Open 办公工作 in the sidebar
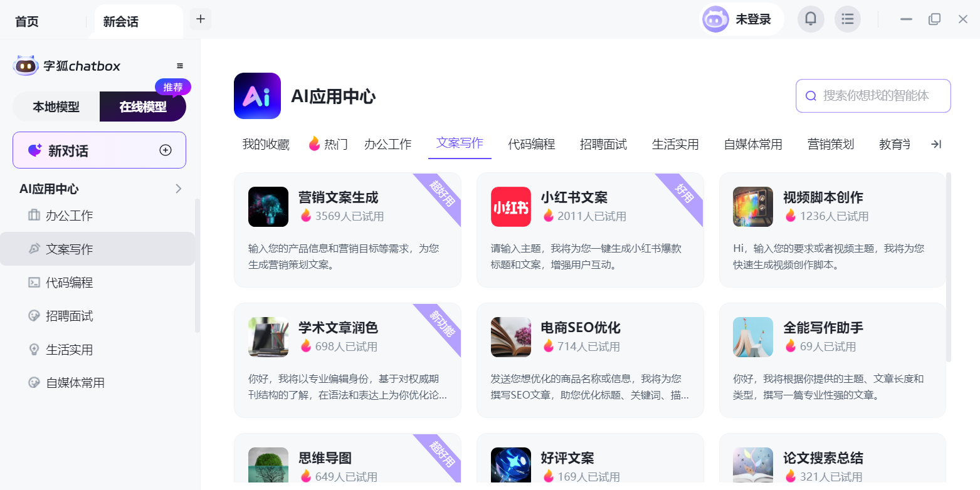This screenshot has width=980, height=490. (x=97, y=216)
